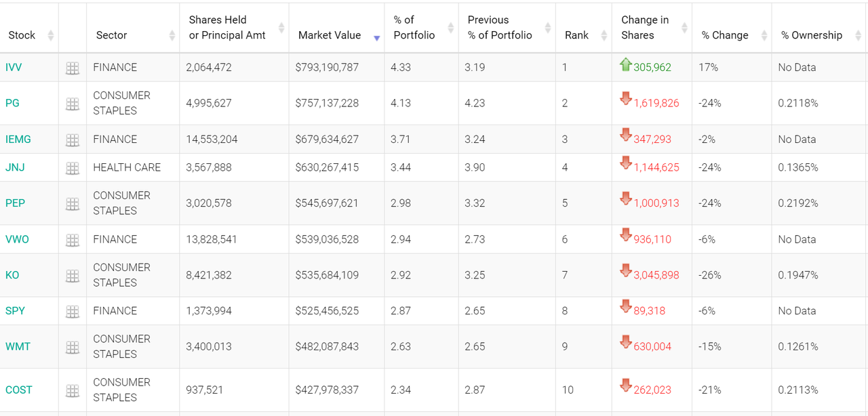Screen dimensions: 868x416
Task: Open the grid icon in the COST row
Action: [73, 390]
